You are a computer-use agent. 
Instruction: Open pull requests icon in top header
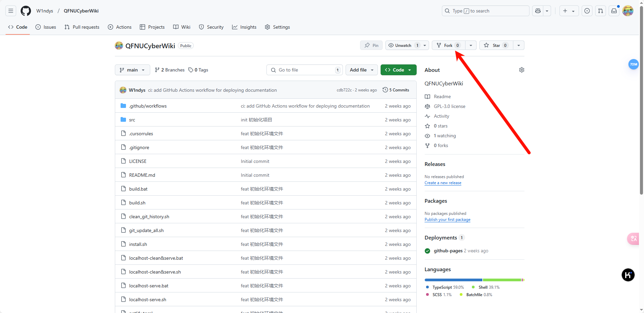[x=601, y=11]
